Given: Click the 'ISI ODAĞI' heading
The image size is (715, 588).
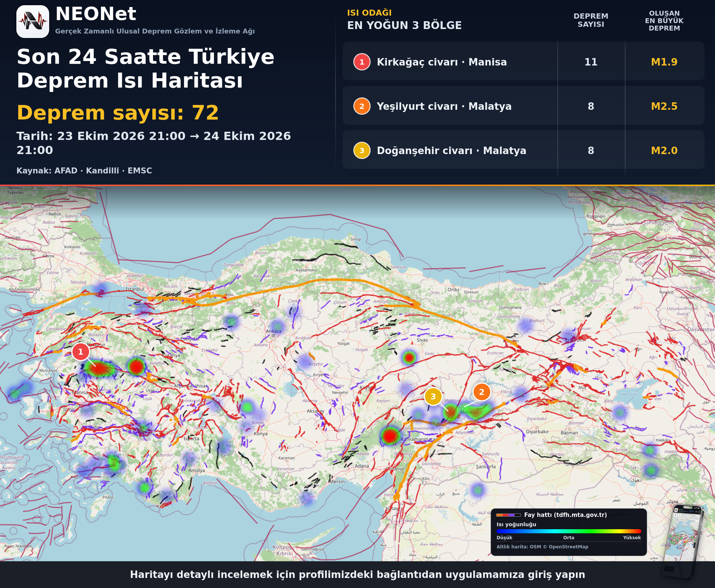Looking at the screenshot, I should 369,13.
